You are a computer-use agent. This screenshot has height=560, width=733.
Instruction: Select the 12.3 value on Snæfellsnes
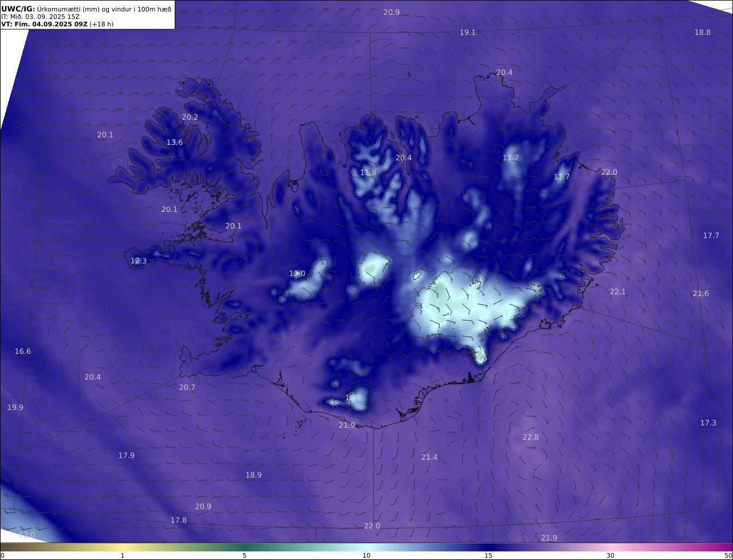pyautogui.click(x=139, y=261)
